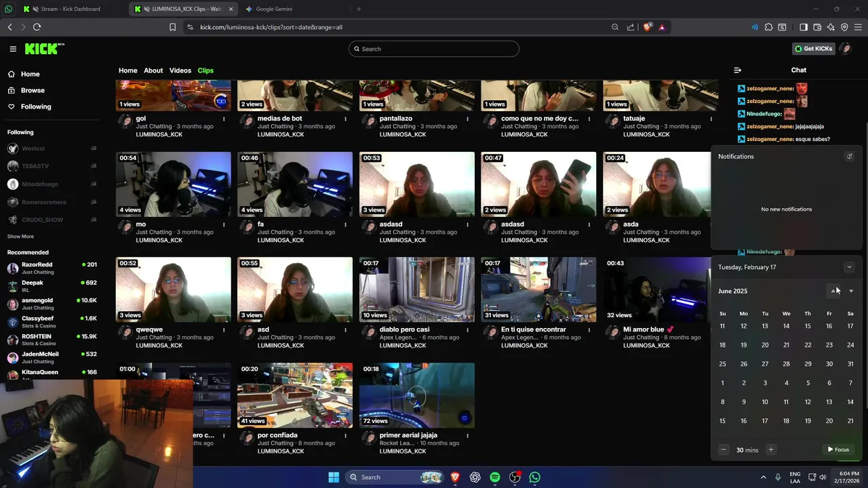Open the browser main menu icon

click(x=858, y=27)
